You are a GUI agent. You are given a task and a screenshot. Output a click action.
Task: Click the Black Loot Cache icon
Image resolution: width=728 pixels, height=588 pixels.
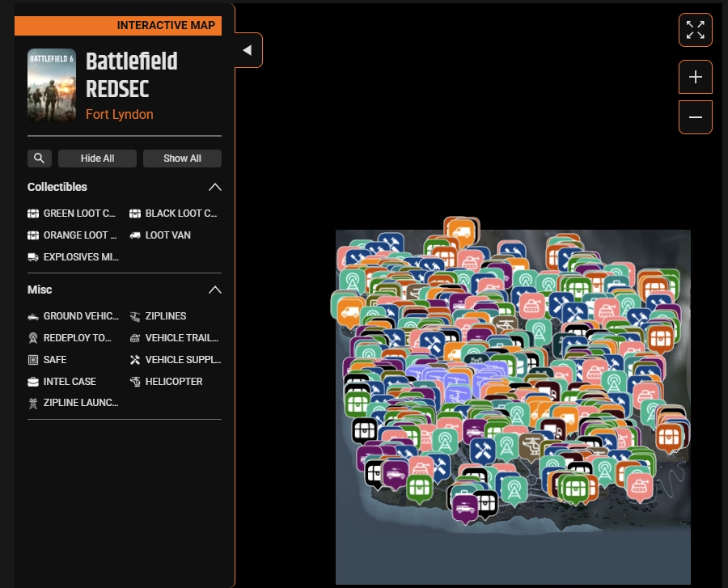pyautogui.click(x=136, y=213)
